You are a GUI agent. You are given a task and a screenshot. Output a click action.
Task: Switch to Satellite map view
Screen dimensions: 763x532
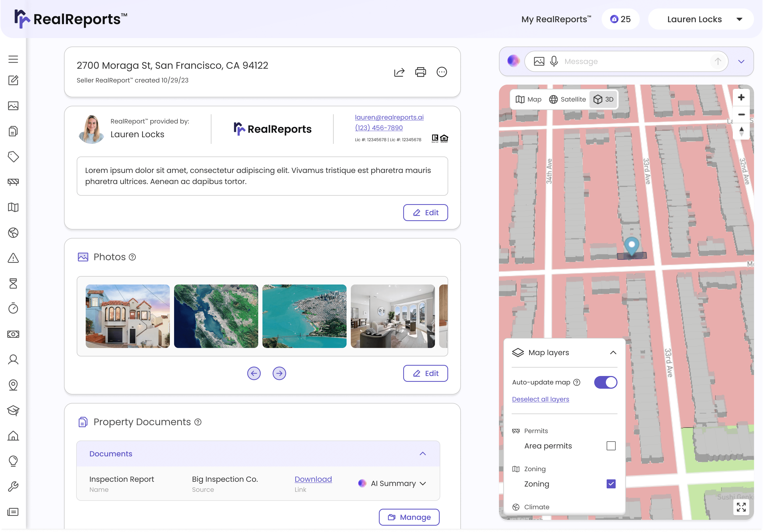pyautogui.click(x=567, y=99)
